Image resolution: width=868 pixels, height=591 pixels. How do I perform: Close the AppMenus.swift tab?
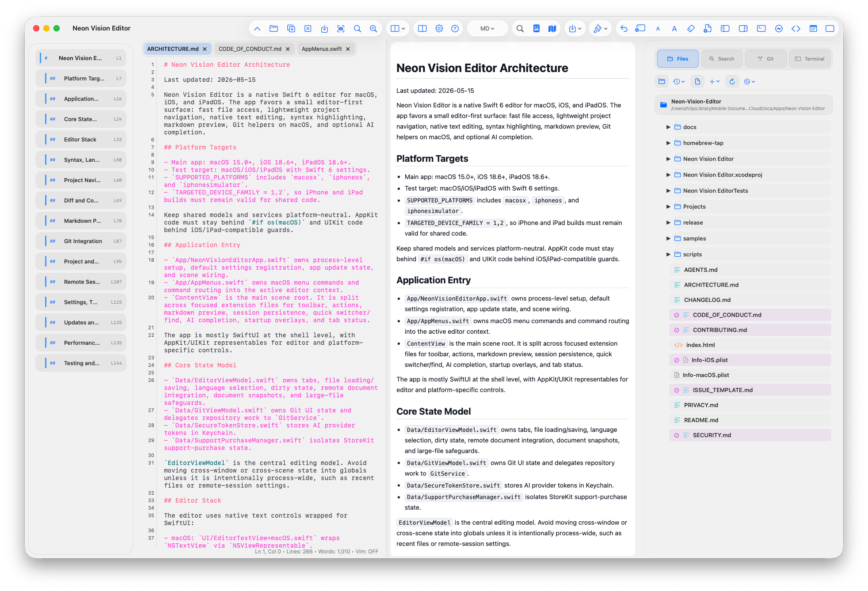[x=348, y=49]
